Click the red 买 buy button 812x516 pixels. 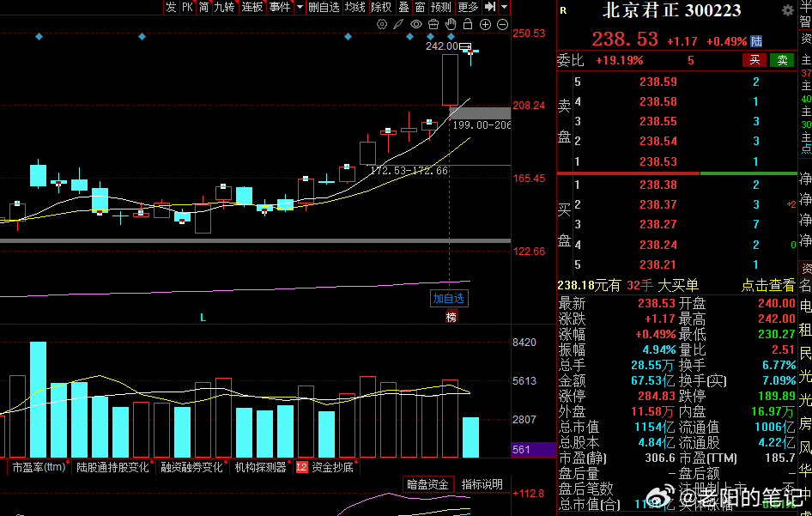pos(754,60)
